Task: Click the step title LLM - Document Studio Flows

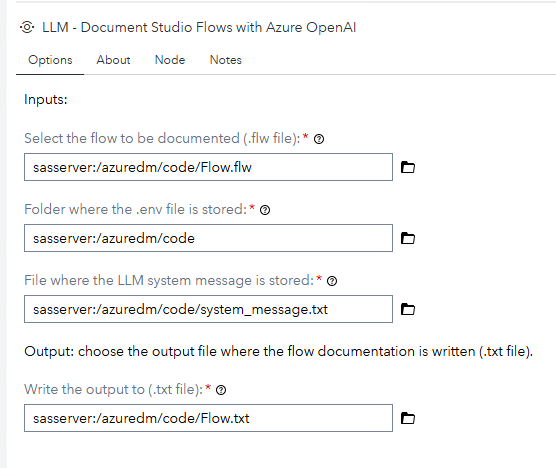Action: pos(199,27)
